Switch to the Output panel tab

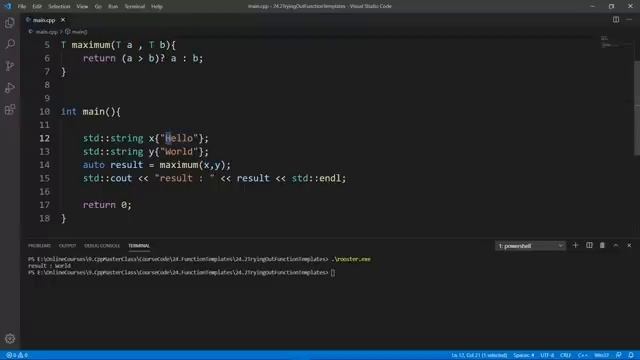click(x=67, y=246)
